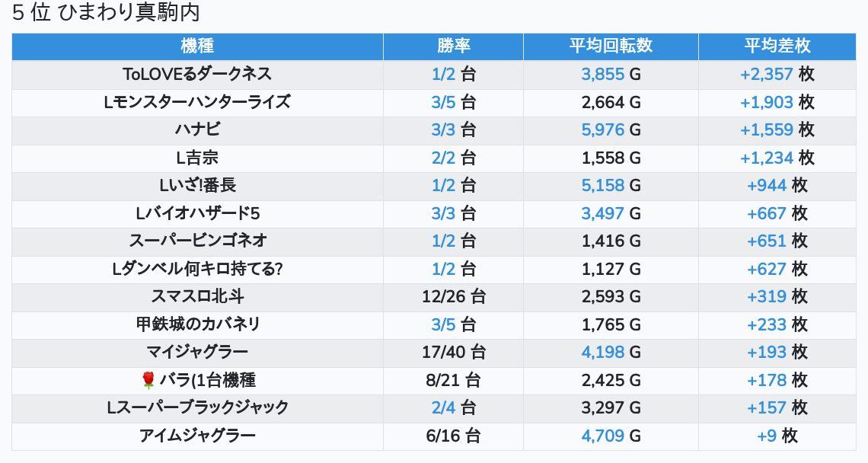Click アイムジャグラー average spins 4,709
Image resolution: width=868 pixels, height=463 pixels.
[603, 436]
